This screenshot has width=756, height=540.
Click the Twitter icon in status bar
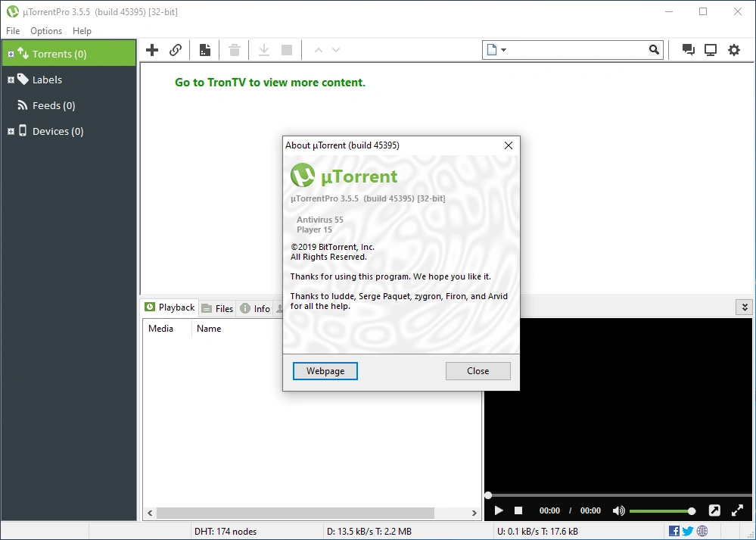[x=688, y=532]
